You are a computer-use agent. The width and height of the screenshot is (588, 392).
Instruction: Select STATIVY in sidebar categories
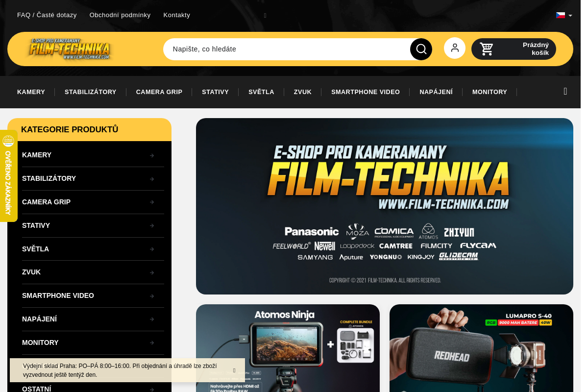pos(36,225)
